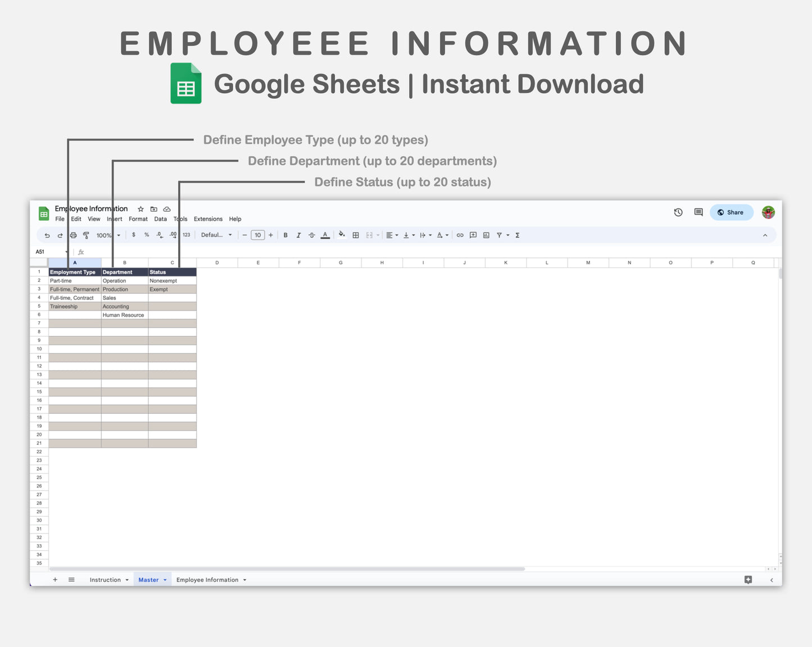Toggle italic formatting
Viewport: 812px width, 647px height.
[298, 235]
